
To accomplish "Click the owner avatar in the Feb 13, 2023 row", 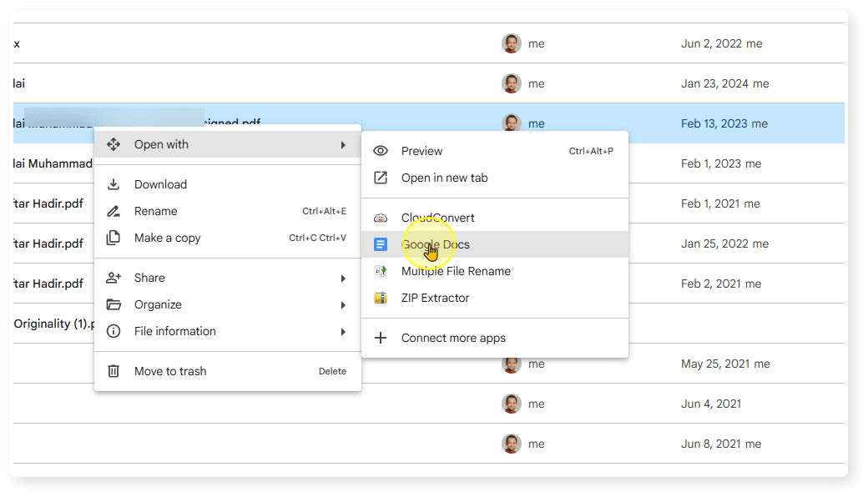I will tap(512, 123).
